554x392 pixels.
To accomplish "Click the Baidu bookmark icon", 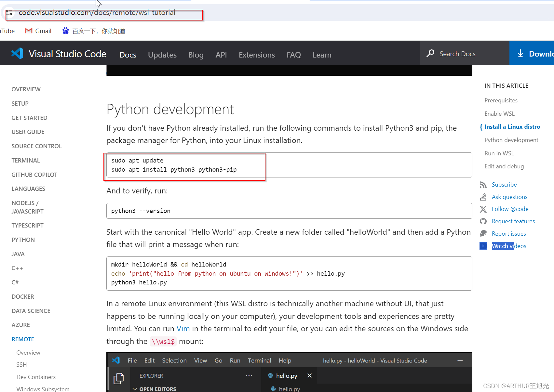I will tap(65, 31).
